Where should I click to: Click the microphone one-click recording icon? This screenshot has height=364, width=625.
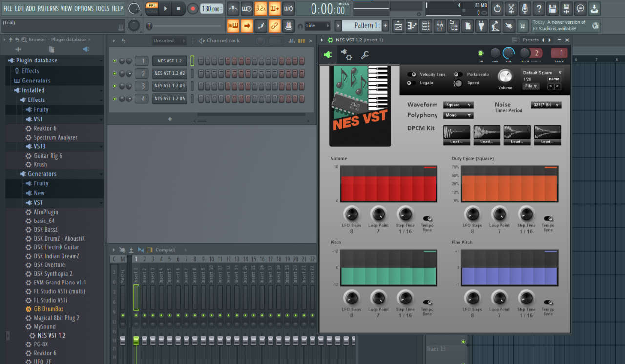(525, 8)
